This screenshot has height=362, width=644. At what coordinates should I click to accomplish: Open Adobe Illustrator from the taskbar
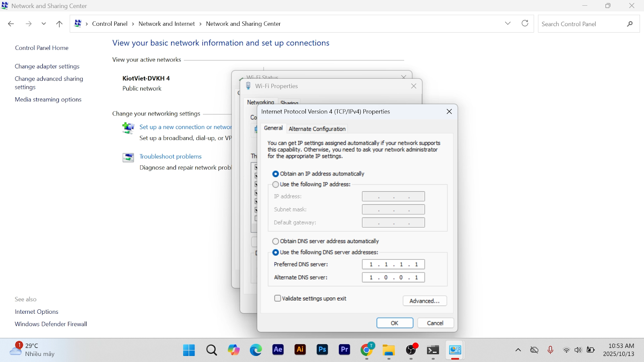coord(300,350)
